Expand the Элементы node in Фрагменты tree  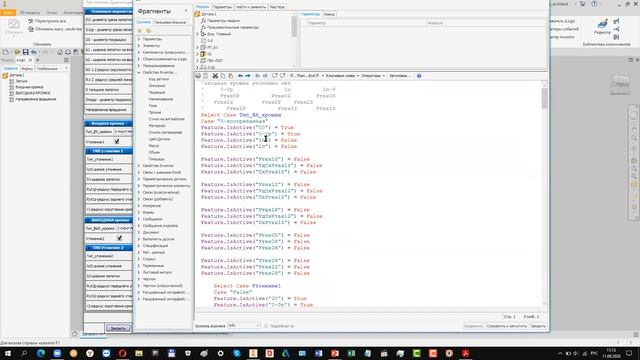click(139, 46)
